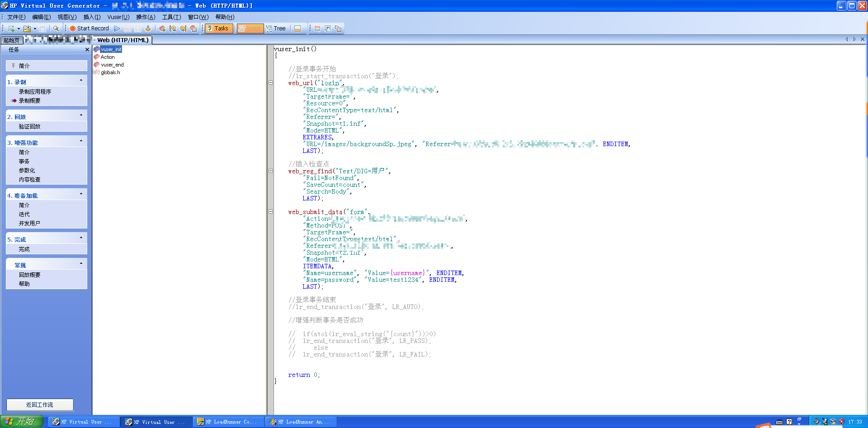The image size is (868, 428).
Task: Select Action in the script tree
Action: point(108,57)
